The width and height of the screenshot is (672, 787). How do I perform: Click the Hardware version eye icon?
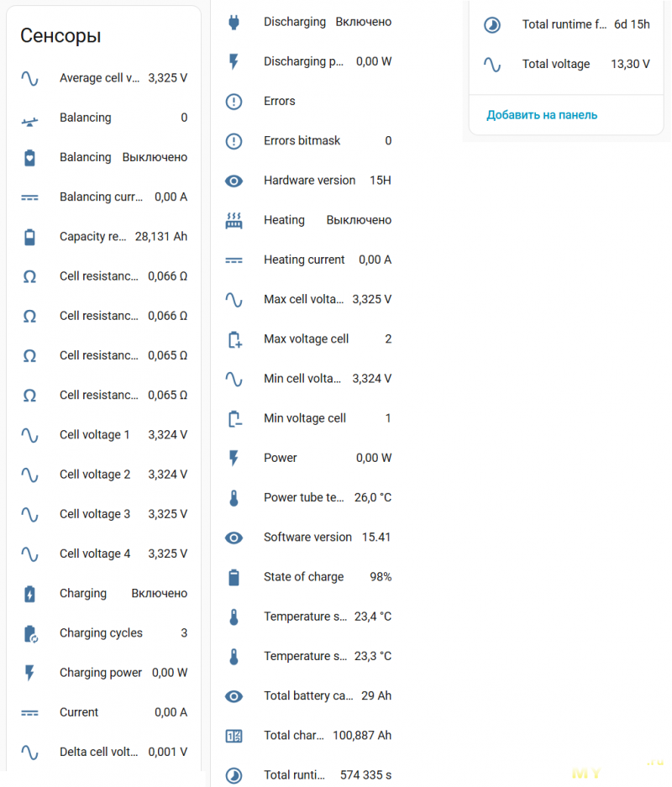pos(234,181)
